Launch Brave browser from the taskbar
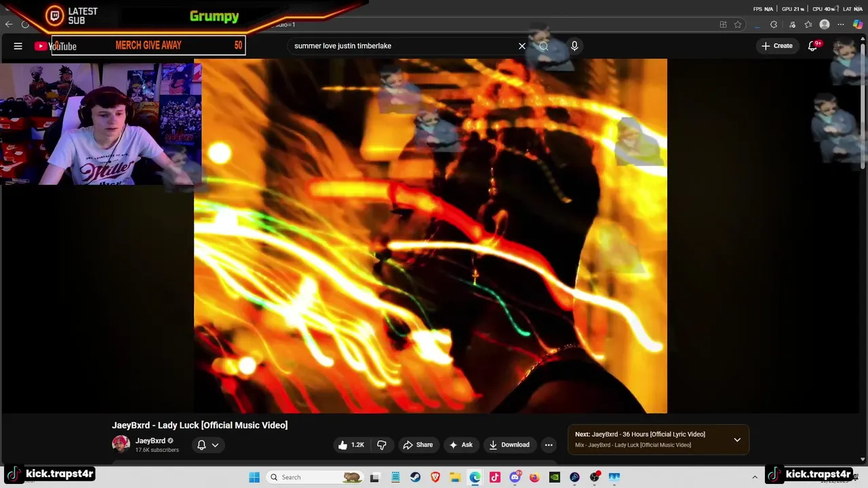This screenshot has height=488, width=868. pos(435,477)
